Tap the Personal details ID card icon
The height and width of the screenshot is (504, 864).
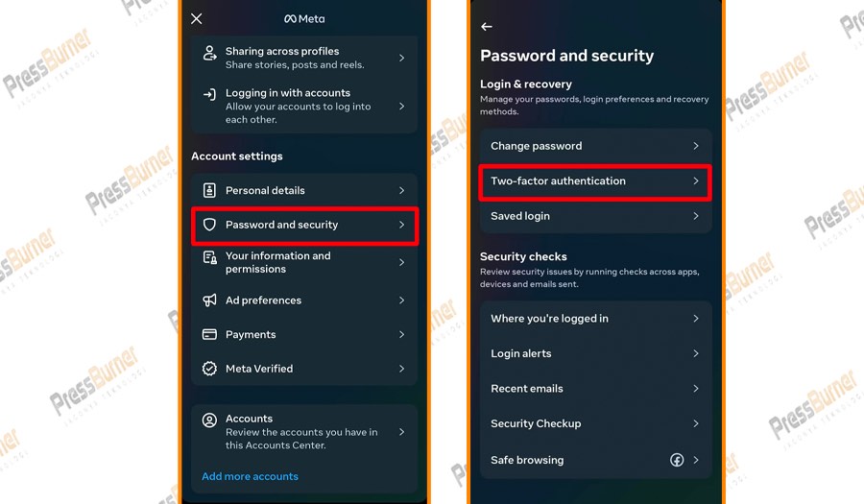(x=209, y=190)
